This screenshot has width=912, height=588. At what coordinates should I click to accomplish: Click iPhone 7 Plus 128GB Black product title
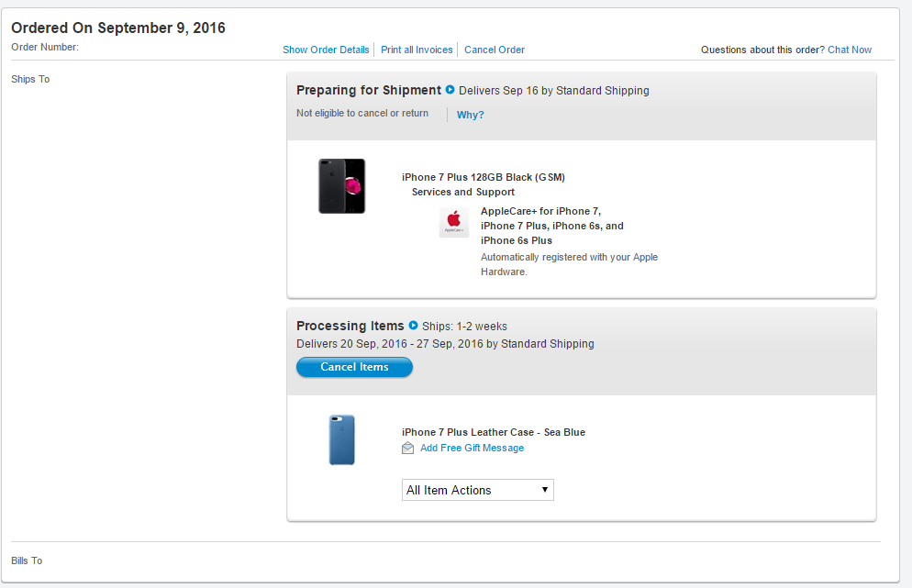coord(484,177)
